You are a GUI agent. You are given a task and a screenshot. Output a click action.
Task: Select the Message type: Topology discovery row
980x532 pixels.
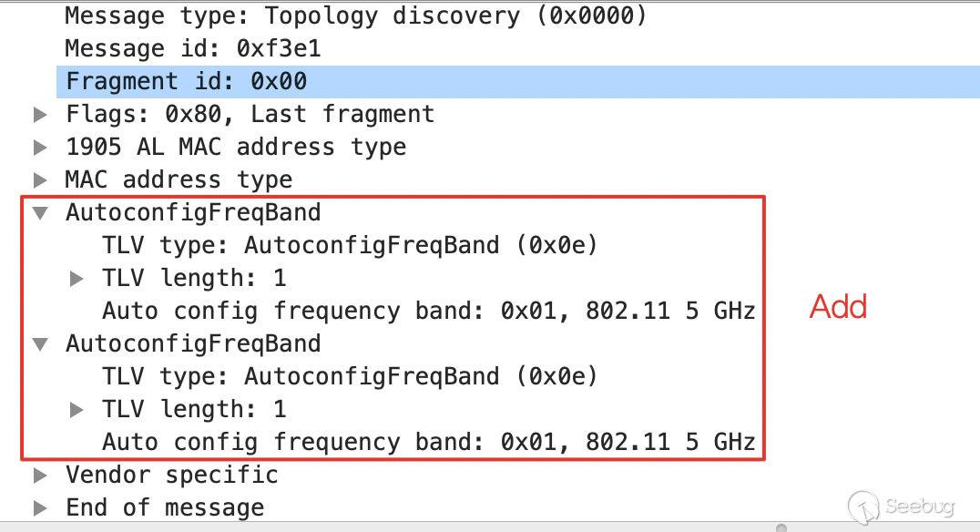[x=355, y=15]
